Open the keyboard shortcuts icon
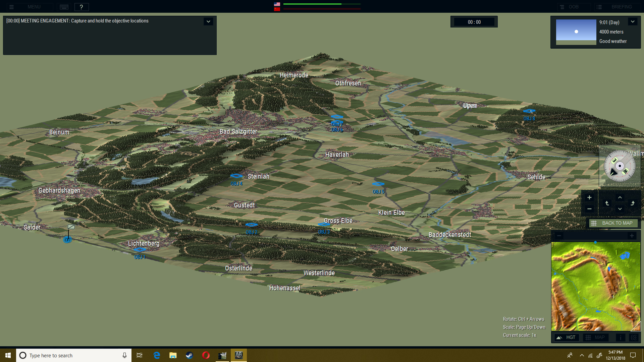The image size is (644, 362). coord(64,7)
